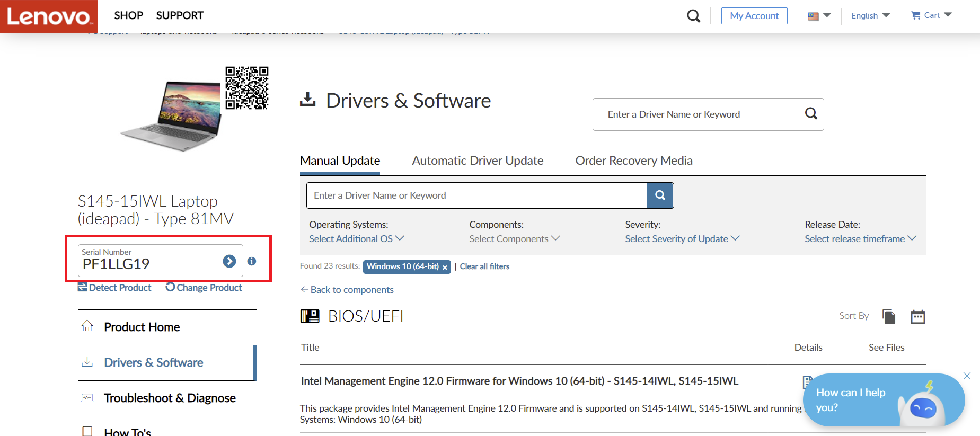
Task: Expand Select Severity of Update dropdown
Action: (682, 239)
